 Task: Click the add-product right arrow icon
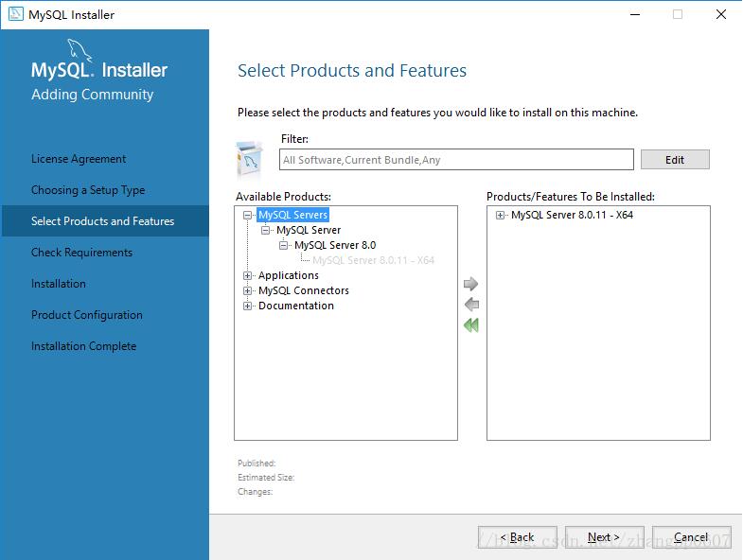pyautogui.click(x=470, y=284)
